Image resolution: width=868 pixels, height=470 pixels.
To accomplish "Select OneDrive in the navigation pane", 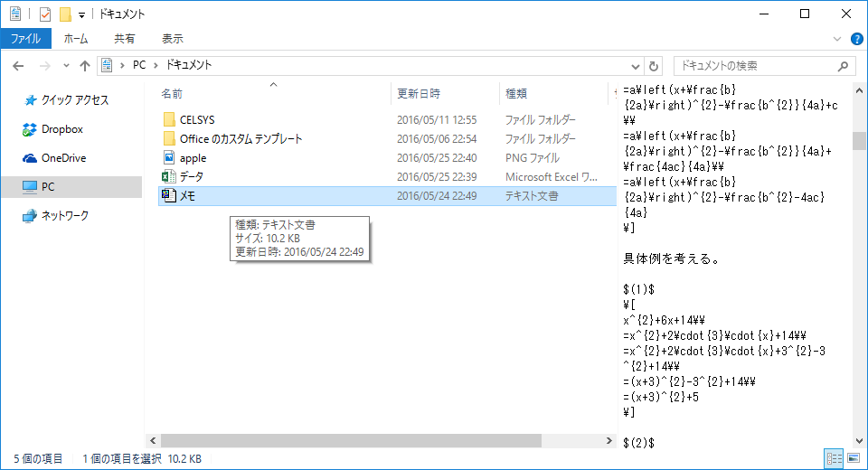I will coord(62,157).
